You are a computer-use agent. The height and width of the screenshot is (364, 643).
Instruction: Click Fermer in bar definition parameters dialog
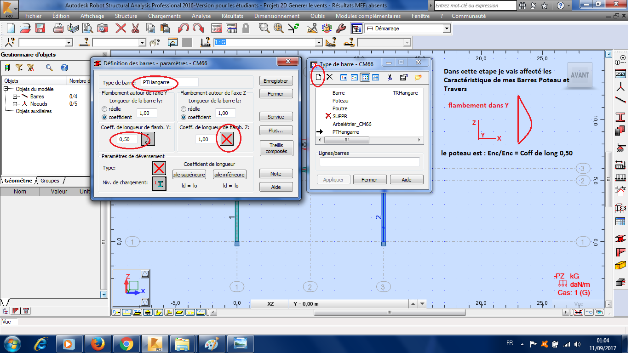point(276,94)
